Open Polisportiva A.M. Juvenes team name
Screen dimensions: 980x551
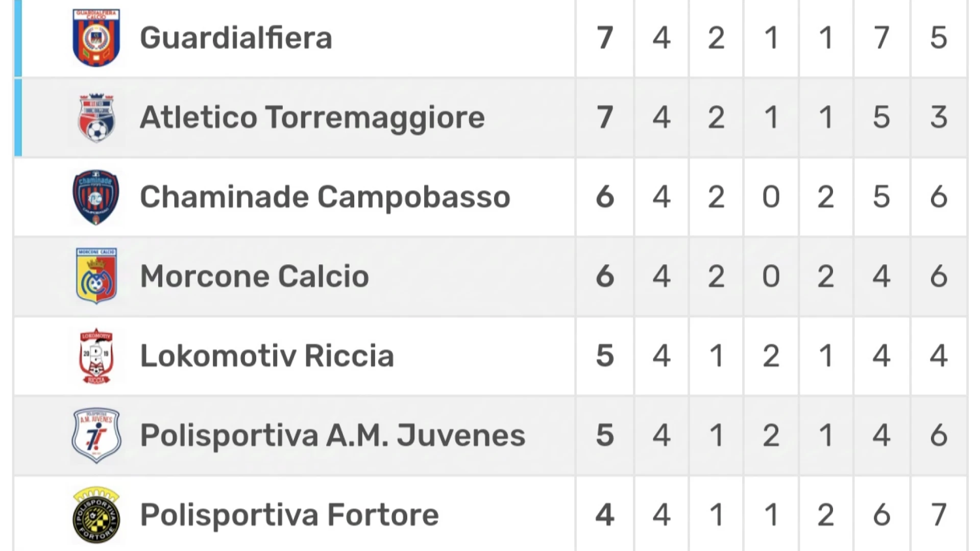click(x=332, y=436)
